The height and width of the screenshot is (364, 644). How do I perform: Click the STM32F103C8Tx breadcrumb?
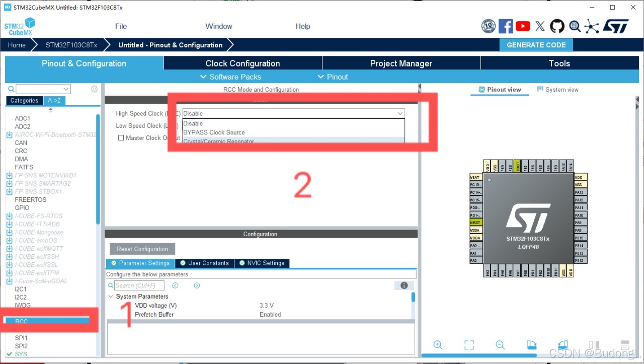(71, 45)
